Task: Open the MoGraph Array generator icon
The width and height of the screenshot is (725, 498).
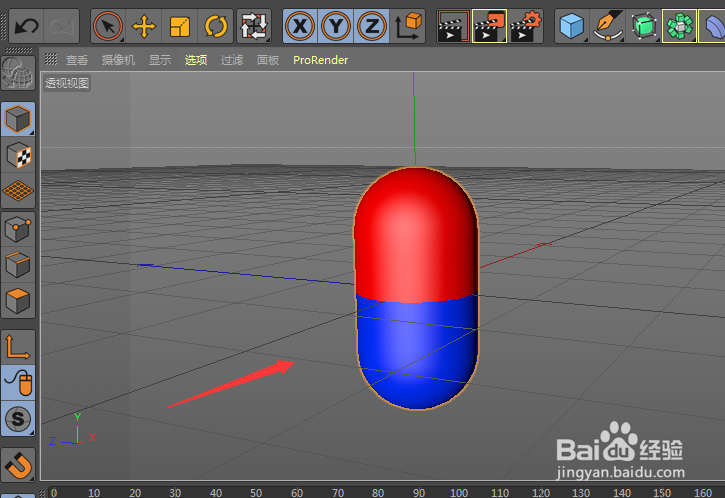Action: coord(680,26)
